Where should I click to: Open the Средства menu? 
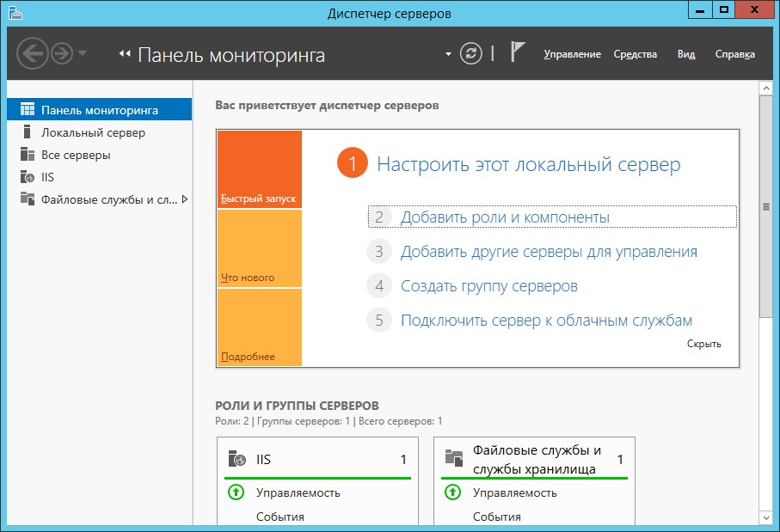click(x=635, y=54)
